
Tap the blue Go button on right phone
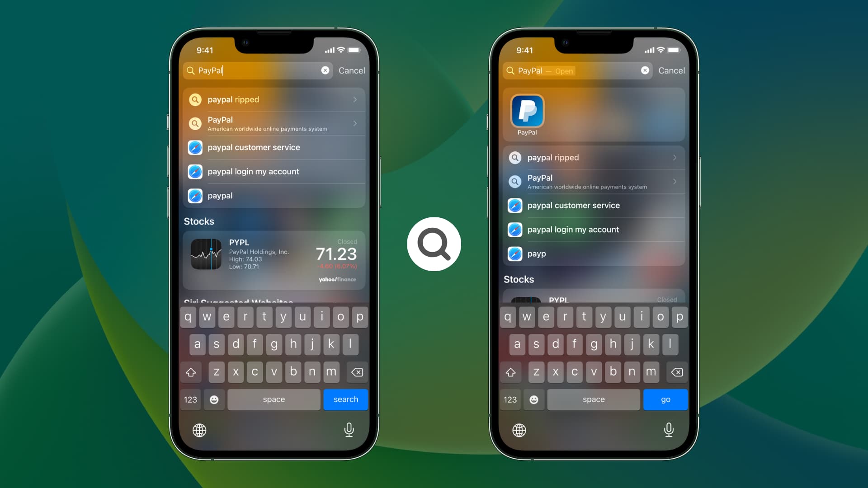coord(665,399)
